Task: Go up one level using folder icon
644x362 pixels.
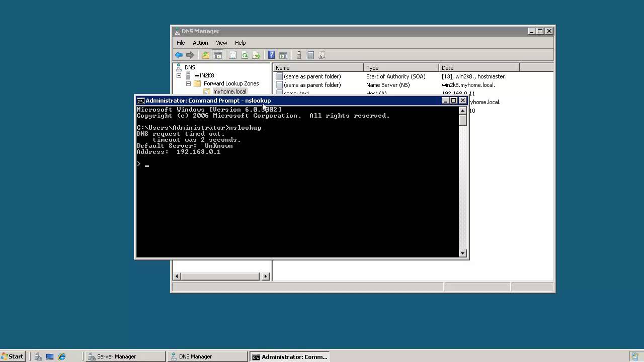Action: [205, 55]
